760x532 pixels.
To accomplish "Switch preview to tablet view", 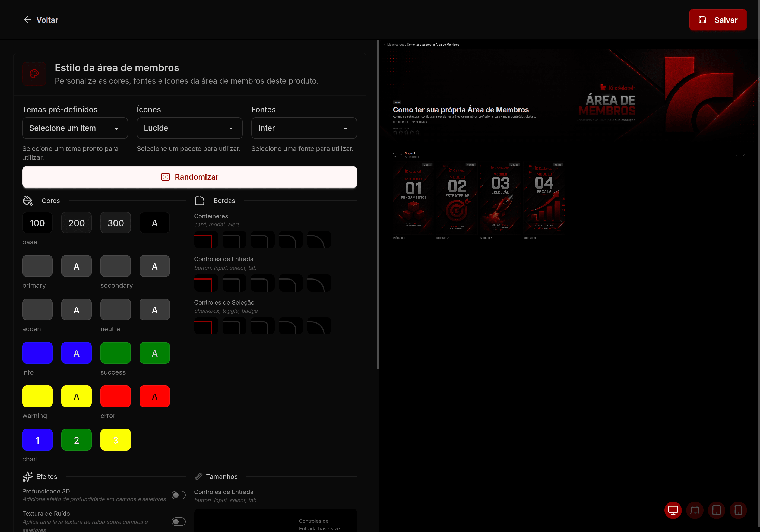I will (716, 511).
